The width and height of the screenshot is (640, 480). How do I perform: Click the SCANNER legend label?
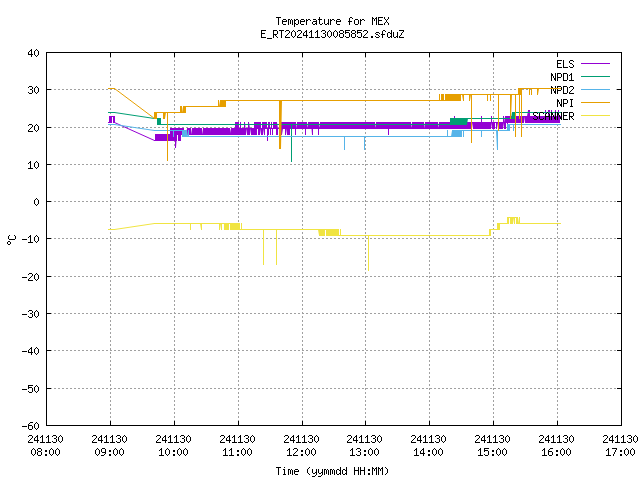coord(553,116)
